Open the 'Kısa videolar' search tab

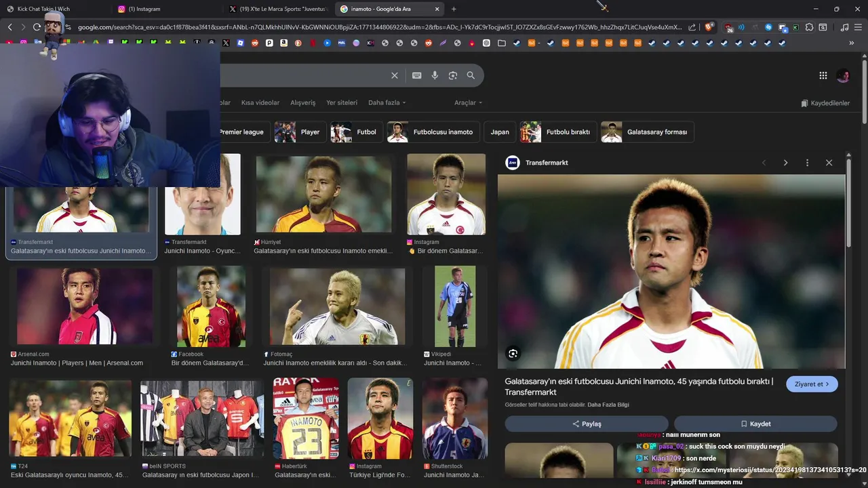point(260,103)
